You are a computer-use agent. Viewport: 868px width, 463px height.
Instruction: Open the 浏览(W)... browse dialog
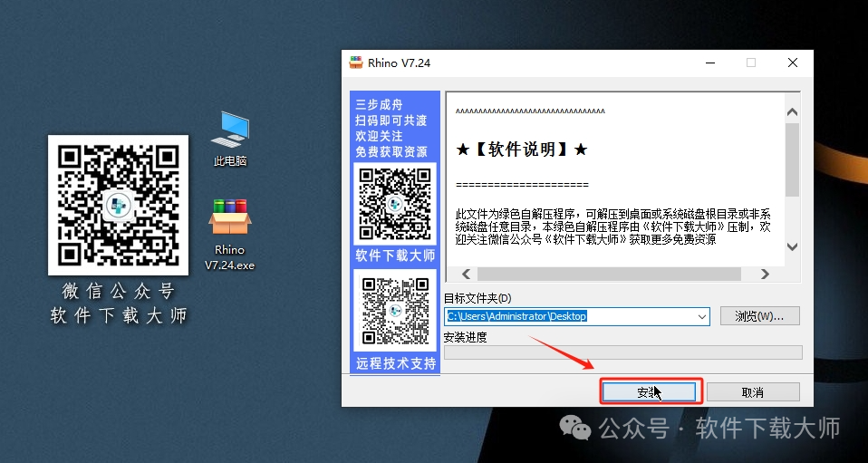click(x=759, y=316)
